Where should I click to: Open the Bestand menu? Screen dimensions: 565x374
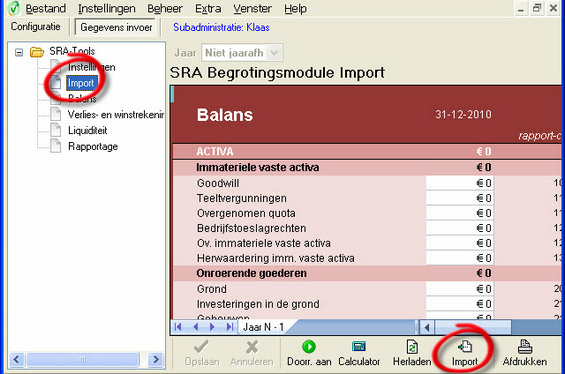tap(46, 8)
